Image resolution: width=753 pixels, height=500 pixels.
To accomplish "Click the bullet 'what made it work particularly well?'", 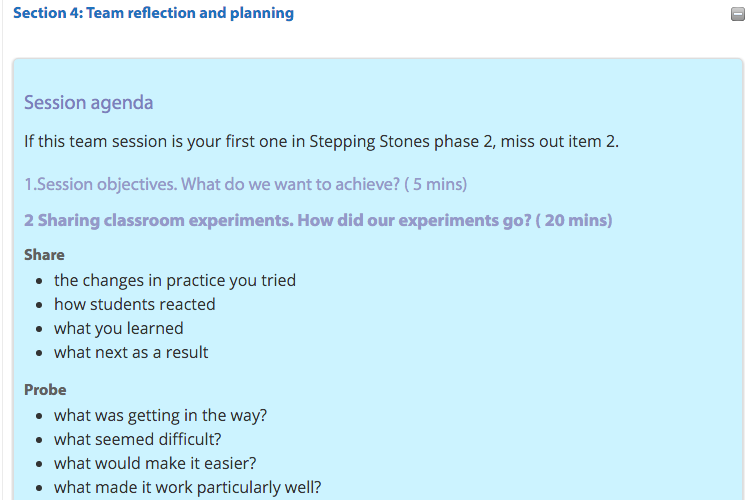I will [x=187, y=488].
